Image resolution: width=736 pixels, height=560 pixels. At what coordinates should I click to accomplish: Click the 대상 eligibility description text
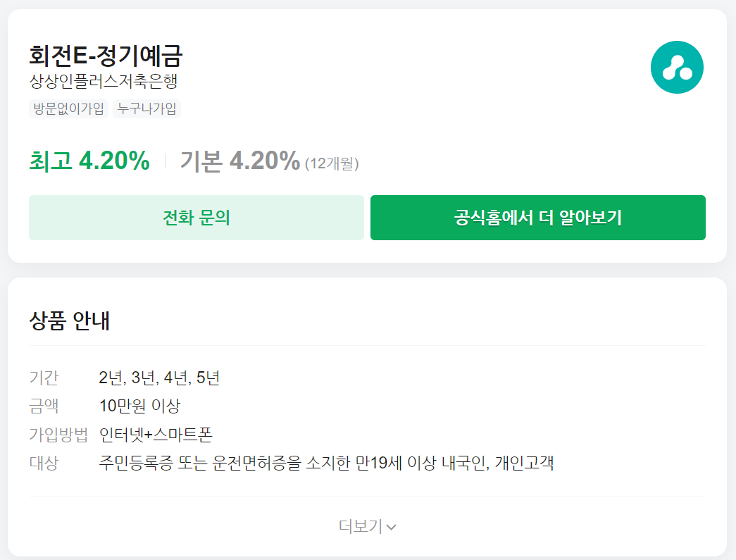(x=328, y=463)
